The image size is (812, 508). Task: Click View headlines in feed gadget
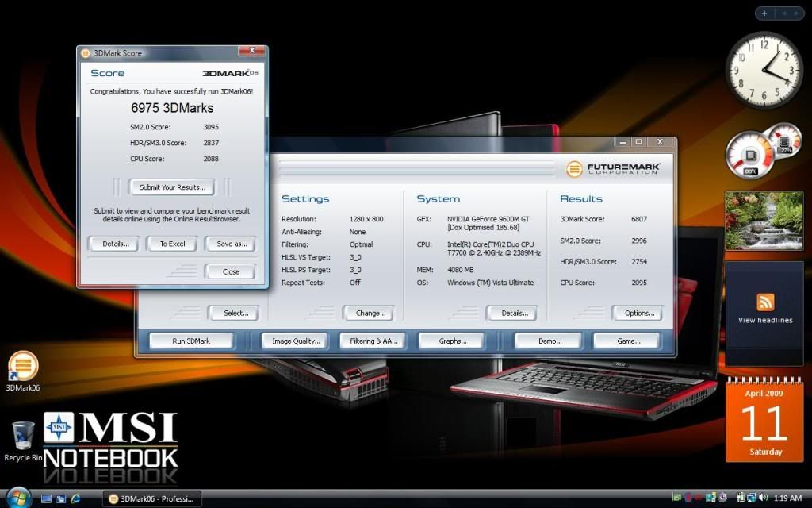(x=765, y=321)
